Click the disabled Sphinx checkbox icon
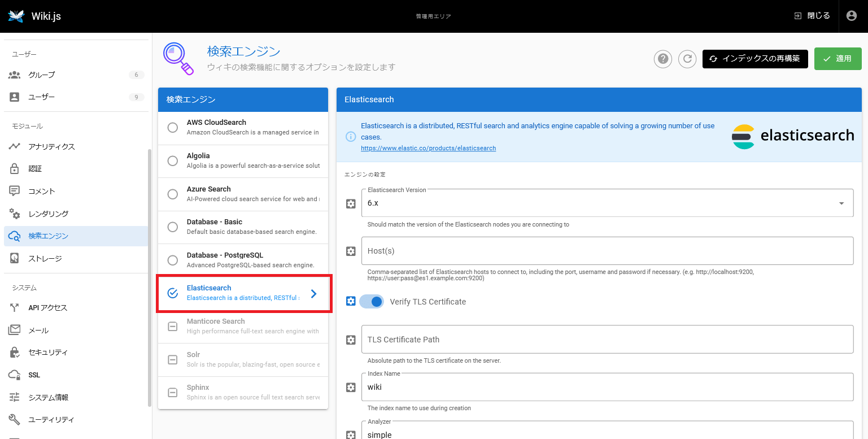The image size is (868, 439). click(173, 393)
